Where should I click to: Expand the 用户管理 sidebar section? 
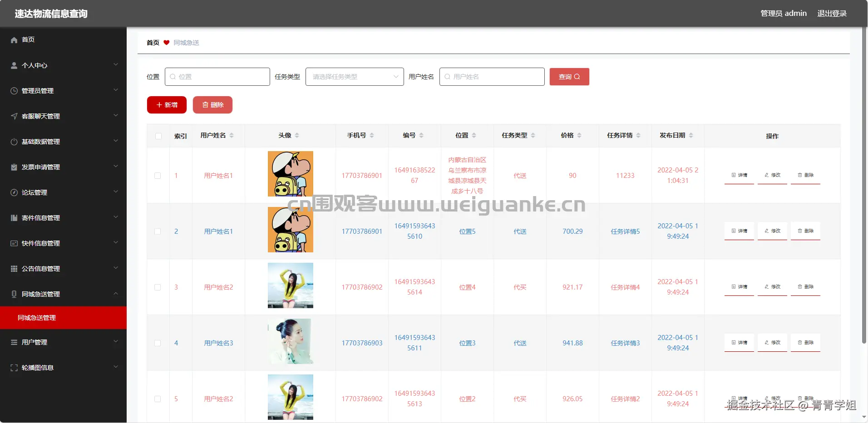click(x=63, y=342)
